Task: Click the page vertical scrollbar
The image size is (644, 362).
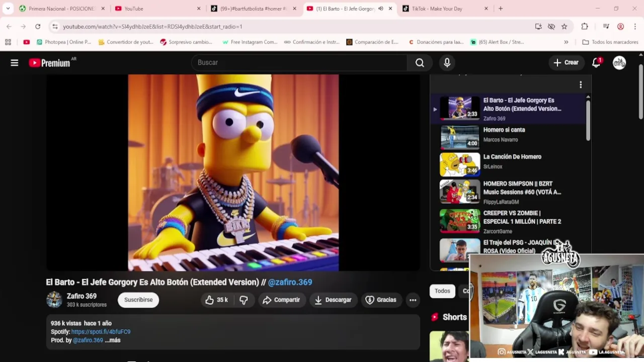Action: [640, 93]
